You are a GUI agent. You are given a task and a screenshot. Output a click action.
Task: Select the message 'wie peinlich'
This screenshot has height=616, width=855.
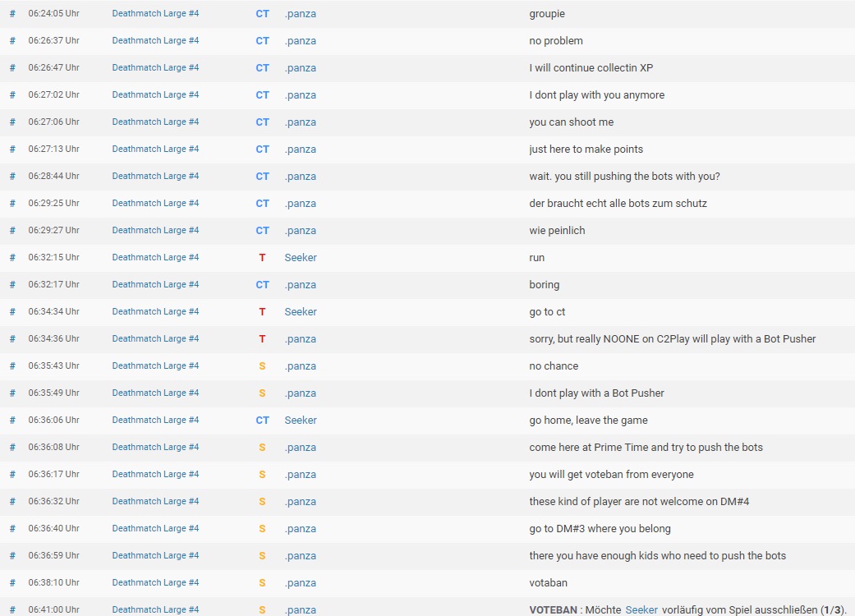557,231
